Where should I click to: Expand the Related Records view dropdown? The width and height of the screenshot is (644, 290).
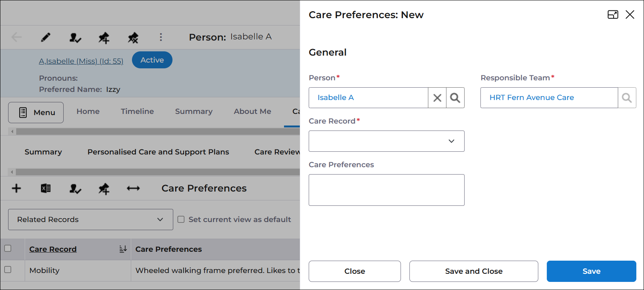(91, 219)
